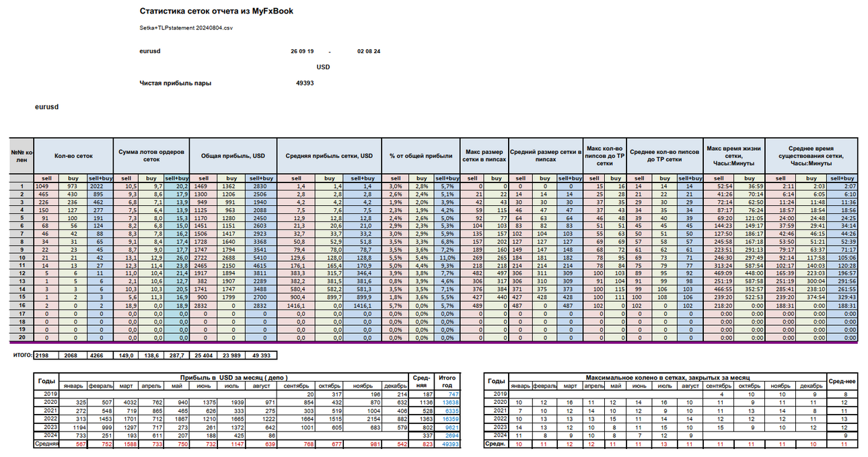Click totals cell '287,7'
This screenshot has width=868, height=457.
pyautogui.click(x=178, y=355)
